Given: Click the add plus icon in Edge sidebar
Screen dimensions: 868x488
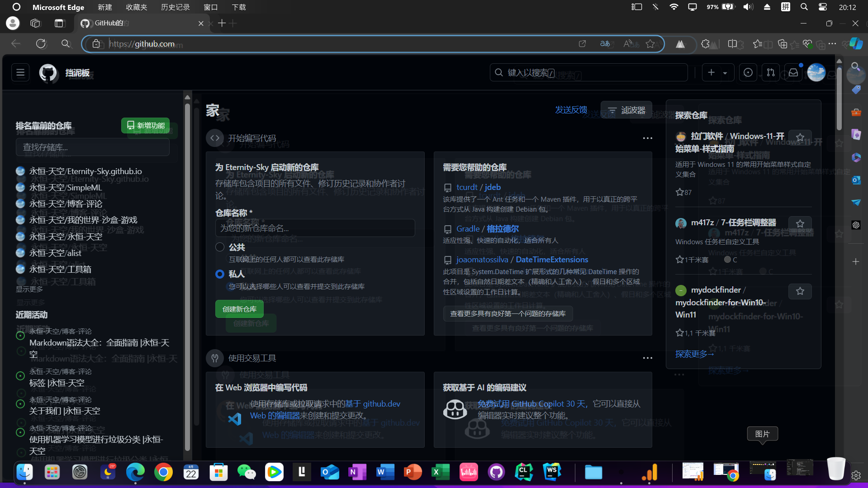Looking at the screenshot, I should 856,261.
